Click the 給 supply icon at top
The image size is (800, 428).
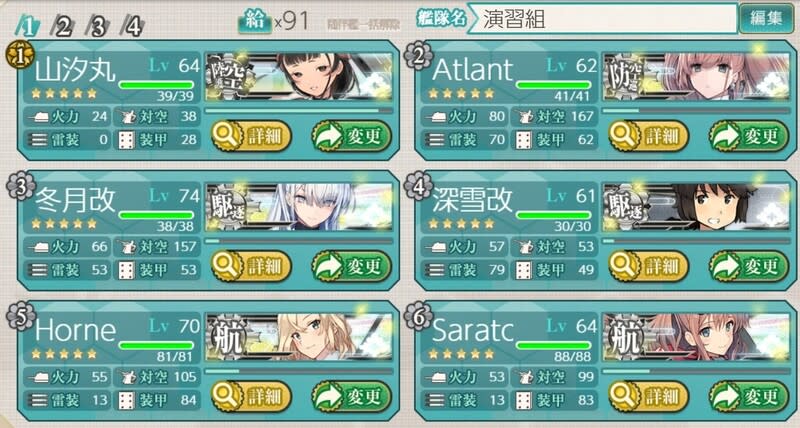point(255,21)
